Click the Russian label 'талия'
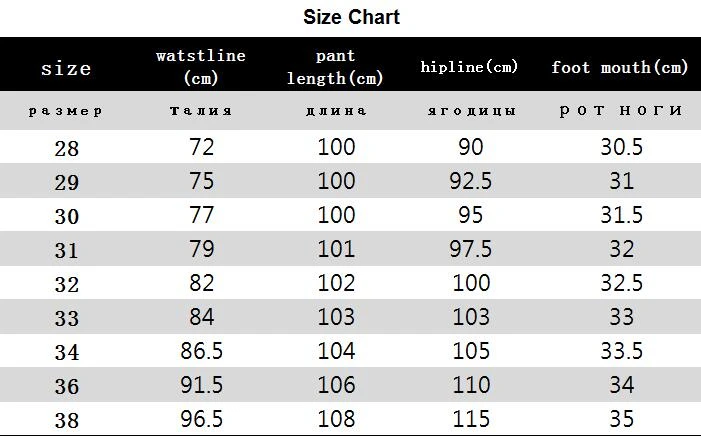701x439 pixels. (201, 110)
